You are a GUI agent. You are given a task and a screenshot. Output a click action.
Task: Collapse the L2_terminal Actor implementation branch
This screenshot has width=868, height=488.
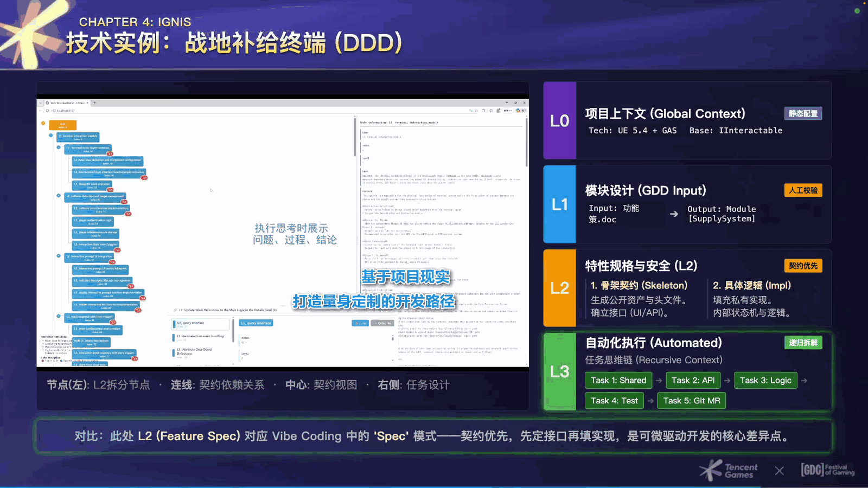[x=59, y=147]
